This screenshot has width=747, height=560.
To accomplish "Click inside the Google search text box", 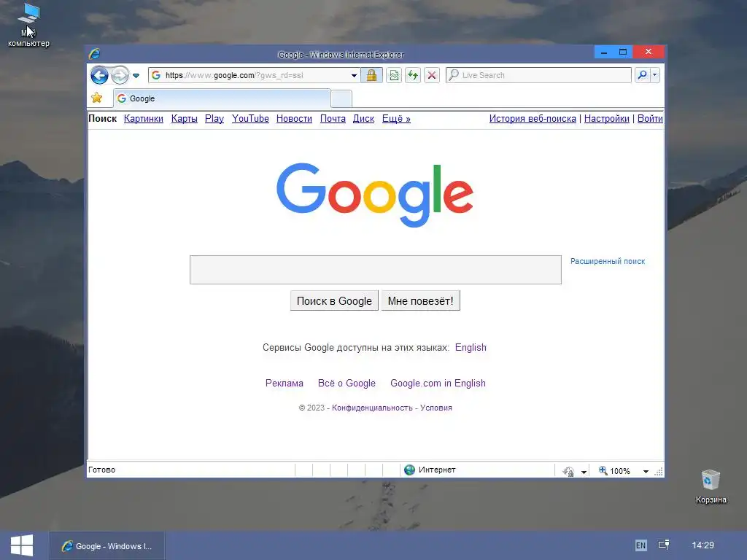I will pyautogui.click(x=376, y=270).
